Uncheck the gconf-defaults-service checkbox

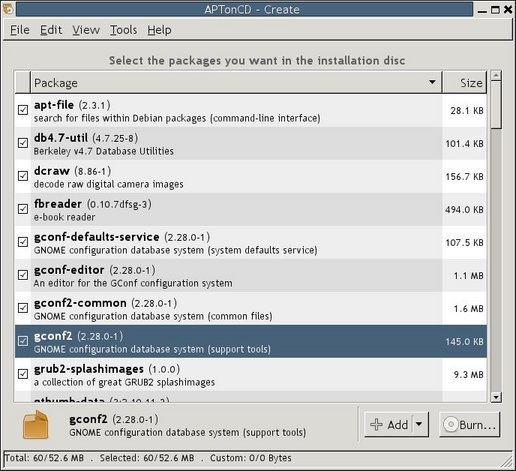coord(23,242)
